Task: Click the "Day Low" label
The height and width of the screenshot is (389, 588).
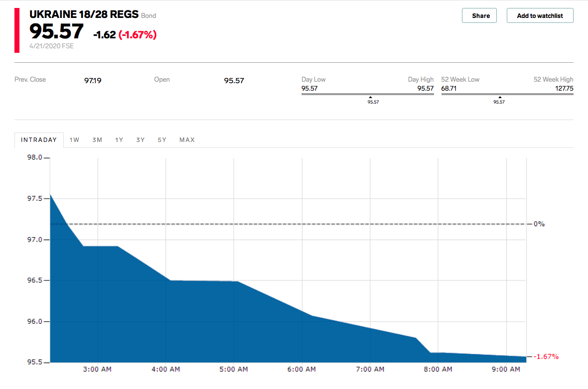Action: 313,80
